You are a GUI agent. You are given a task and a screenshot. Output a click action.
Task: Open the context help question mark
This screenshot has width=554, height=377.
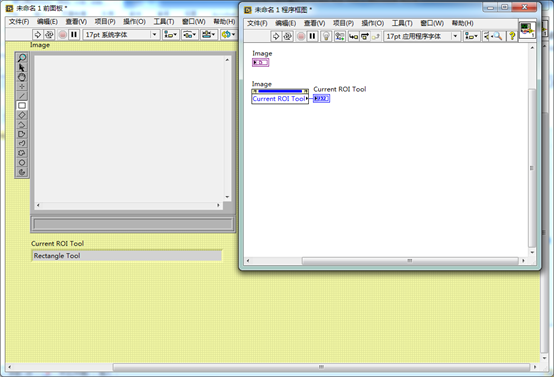pos(512,36)
